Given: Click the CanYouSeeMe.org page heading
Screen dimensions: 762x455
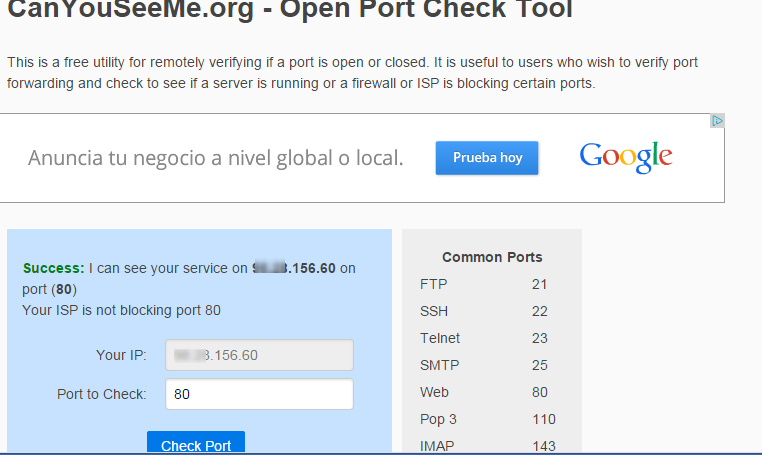Looking at the screenshot, I should [290, 10].
